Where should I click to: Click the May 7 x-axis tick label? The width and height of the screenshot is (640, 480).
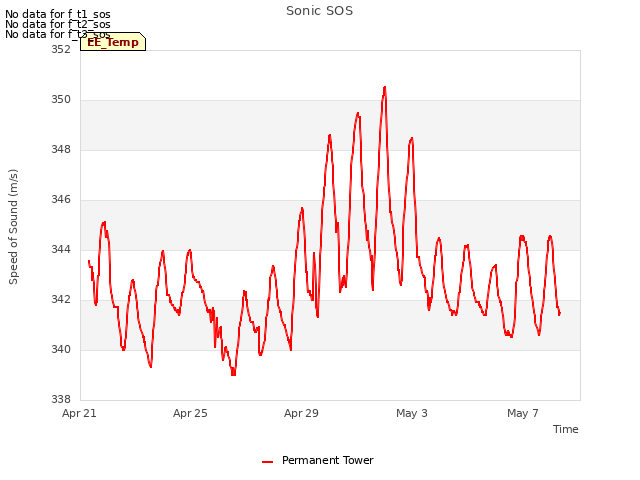(523, 413)
